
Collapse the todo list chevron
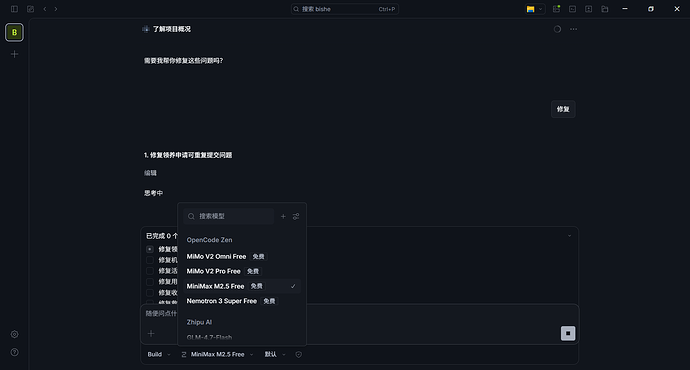coord(569,236)
